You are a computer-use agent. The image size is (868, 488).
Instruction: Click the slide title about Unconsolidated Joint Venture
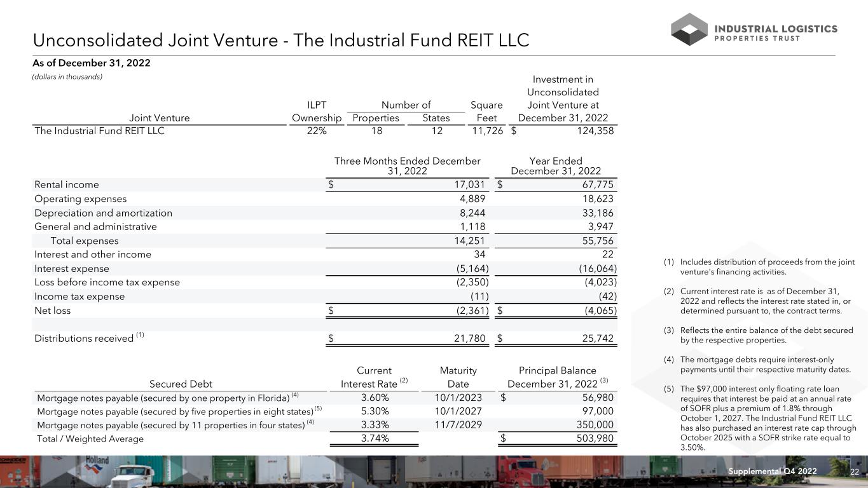coord(281,41)
